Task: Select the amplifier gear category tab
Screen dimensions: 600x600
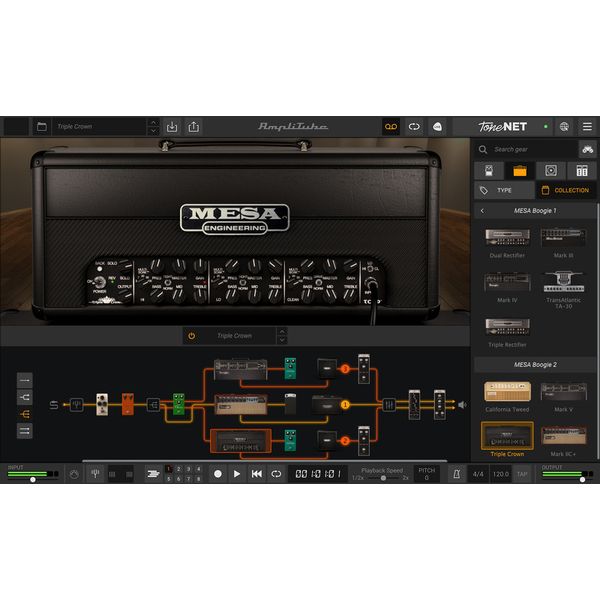Action: coord(520,171)
